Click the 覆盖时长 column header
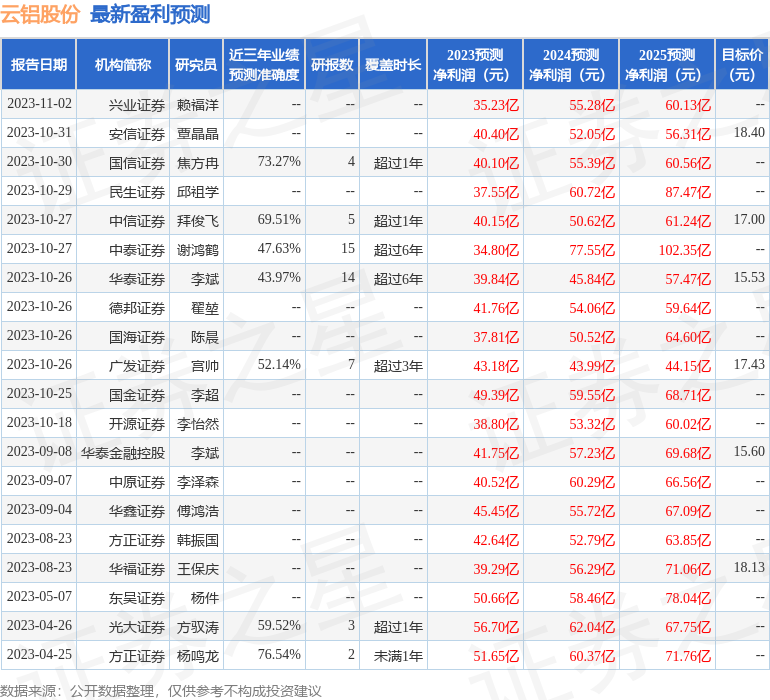The image size is (770, 700). pos(393,64)
